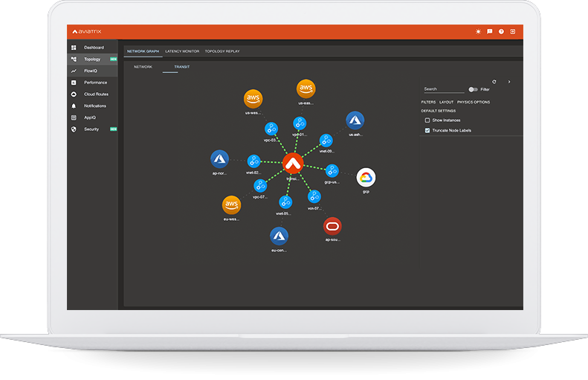Click the Aviatrix transit gateway center node
This screenshot has width=588, height=380.
[x=293, y=163]
